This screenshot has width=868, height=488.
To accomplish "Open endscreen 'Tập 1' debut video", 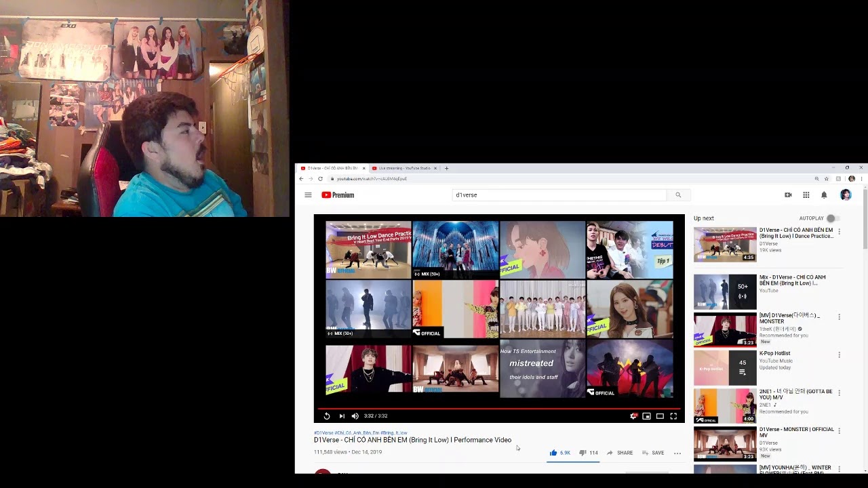I will point(630,249).
